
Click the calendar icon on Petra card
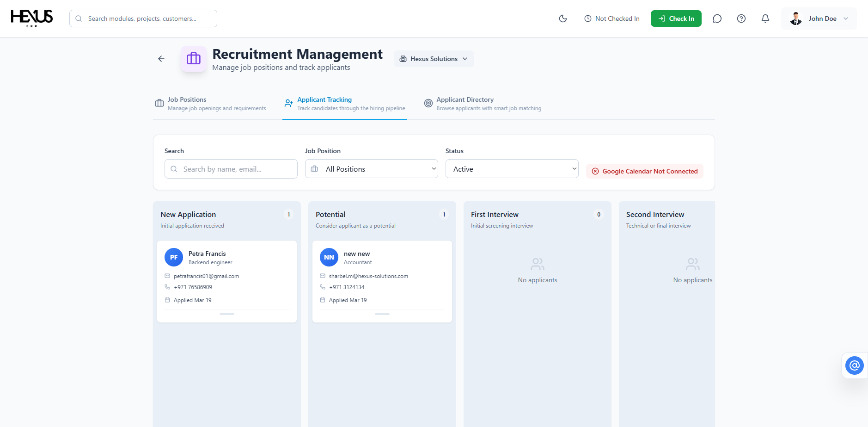pos(167,300)
